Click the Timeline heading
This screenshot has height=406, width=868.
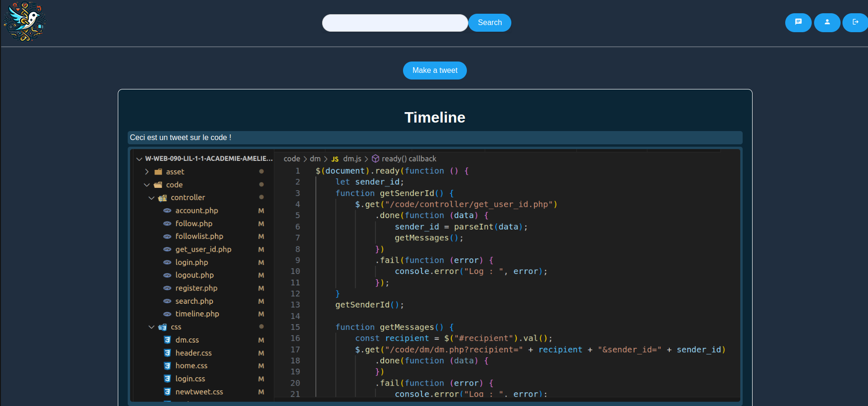435,117
